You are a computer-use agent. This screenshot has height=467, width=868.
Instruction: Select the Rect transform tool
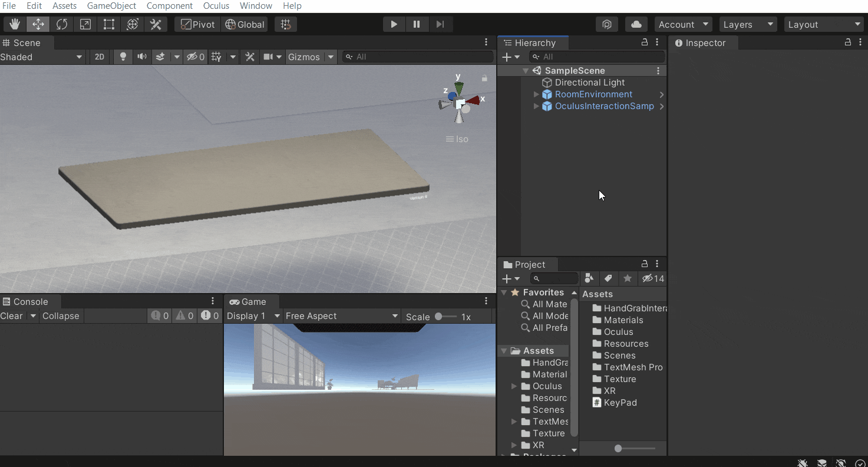(x=109, y=24)
